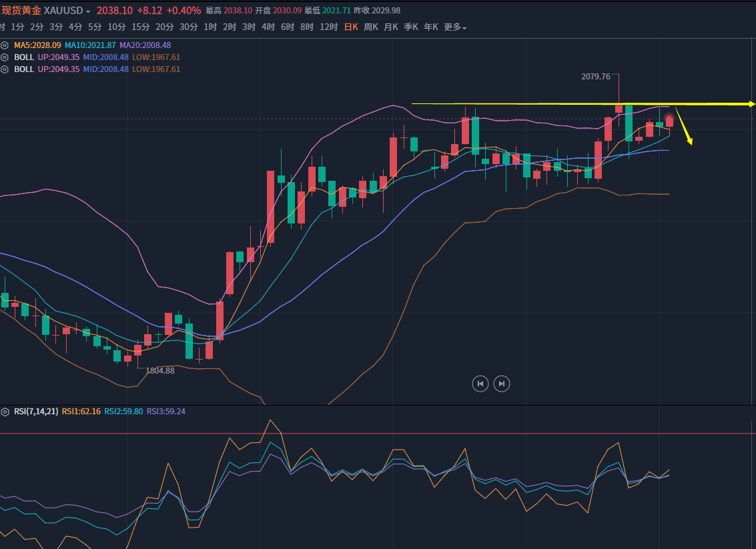The width and height of the screenshot is (756, 549).
Task: Jump to the previous candle with skip-back button
Action: 480,384
